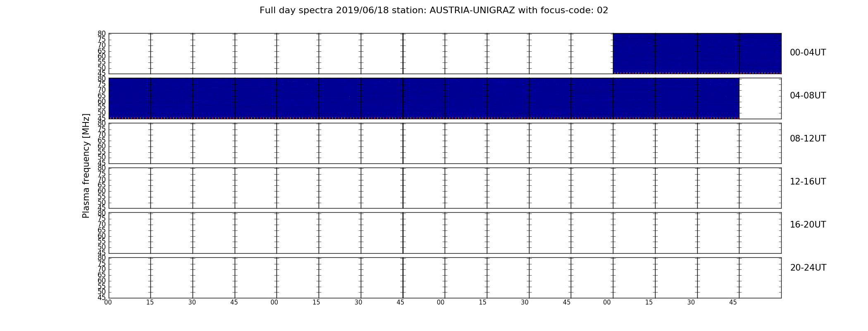Select the "Plasma frequency [MHz]" axis label
This screenshot has height=331, width=868.
point(86,165)
